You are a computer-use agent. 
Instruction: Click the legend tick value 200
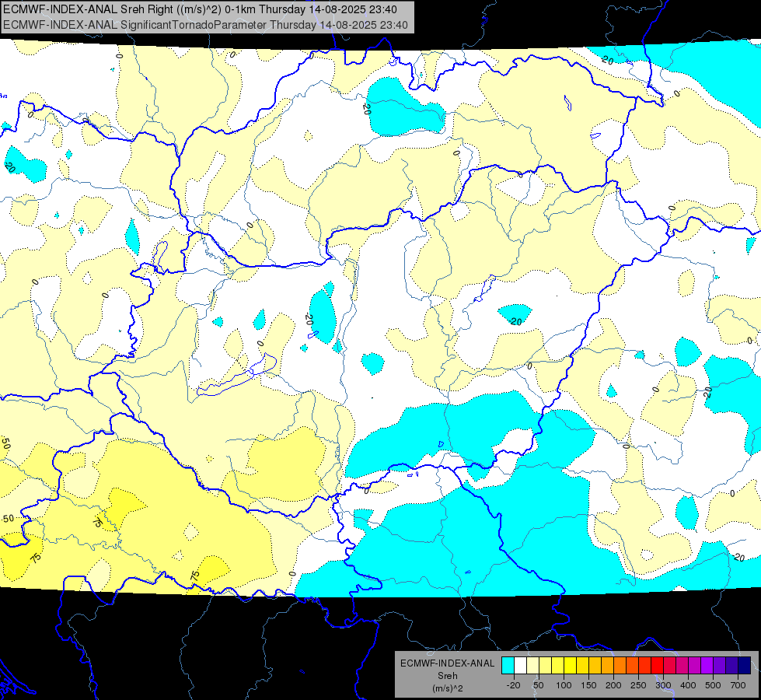point(613,685)
